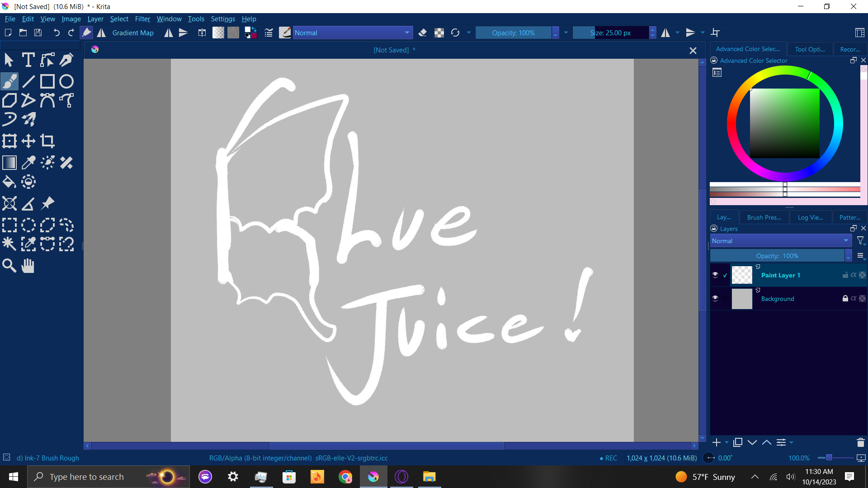This screenshot has height=488, width=868.
Task: Open layer blending mode dropdown in Layers
Action: pyautogui.click(x=780, y=241)
